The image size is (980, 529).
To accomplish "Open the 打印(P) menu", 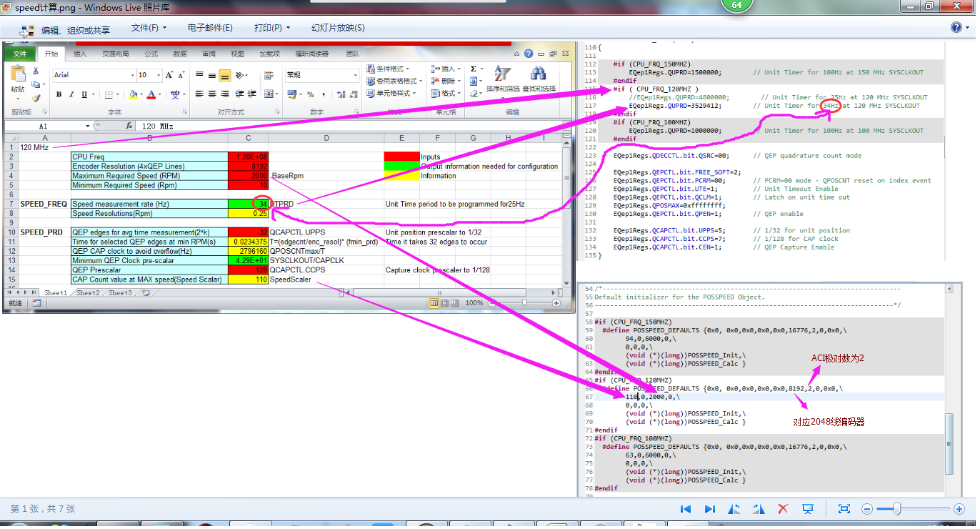I will (x=272, y=28).
